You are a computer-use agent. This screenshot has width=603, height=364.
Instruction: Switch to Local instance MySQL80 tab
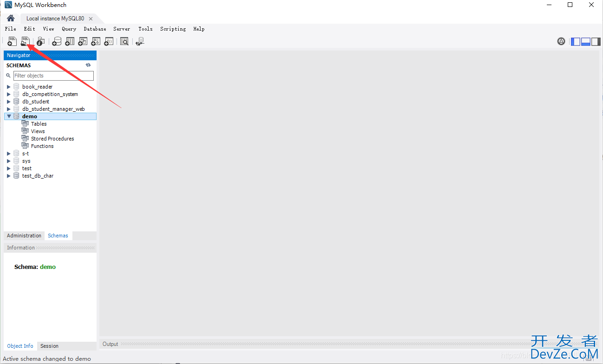coord(55,19)
